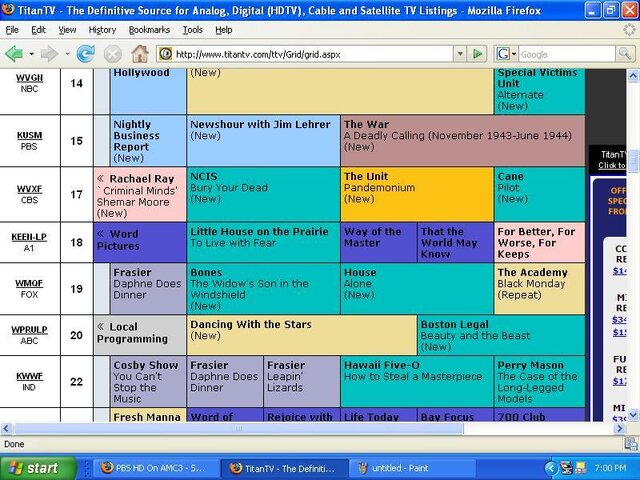Click the Forward arrow button
This screenshot has height=480, width=640.
coord(49,54)
